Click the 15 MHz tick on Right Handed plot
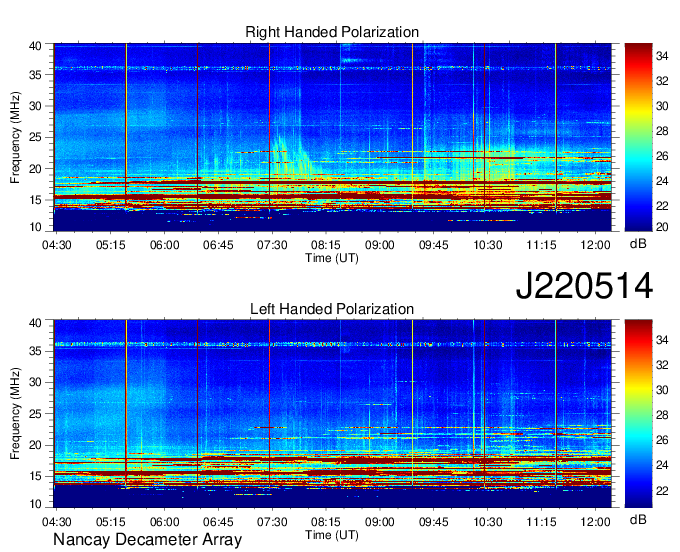Screen dimensions: 680x552 (x=35, y=200)
